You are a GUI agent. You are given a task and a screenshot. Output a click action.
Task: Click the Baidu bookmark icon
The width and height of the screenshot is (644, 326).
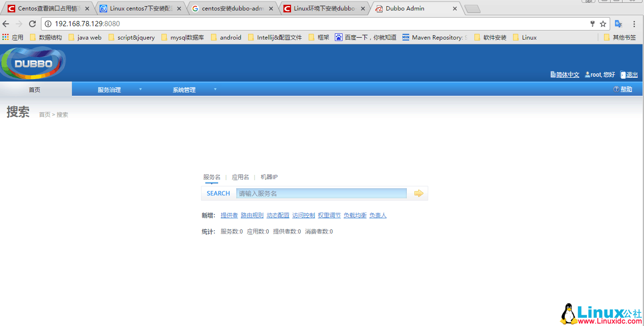(338, 37)
